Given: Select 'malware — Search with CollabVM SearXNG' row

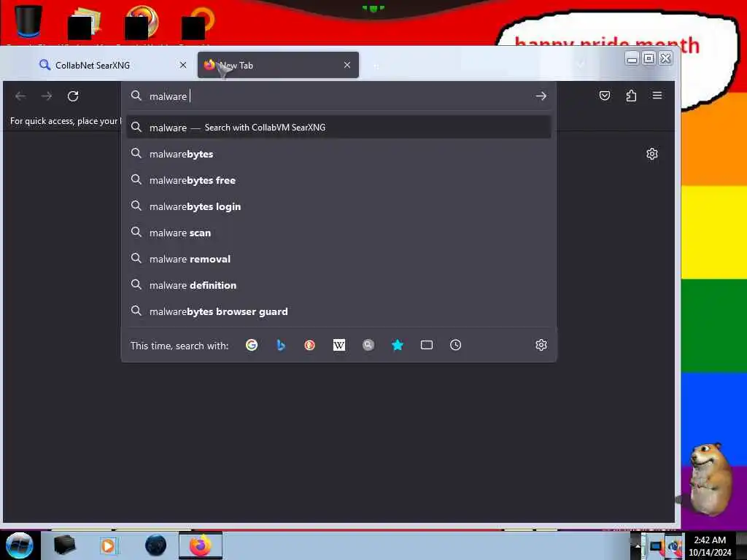Looking at the screenshot, I should [x=338, y=127].
